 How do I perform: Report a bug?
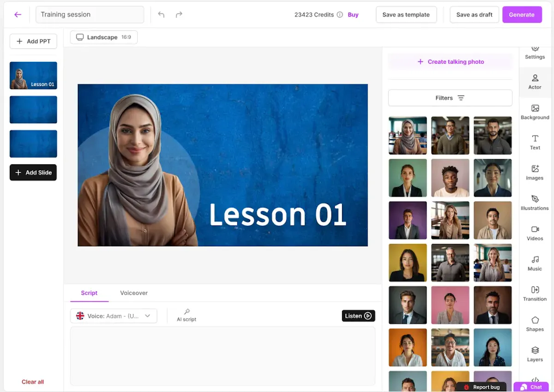(x=482, y=387)
